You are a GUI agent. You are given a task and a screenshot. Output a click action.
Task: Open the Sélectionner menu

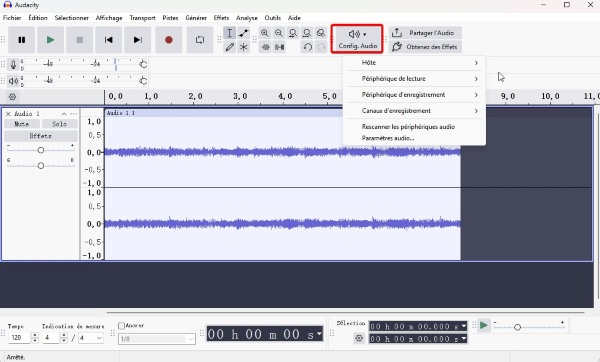(72, 18)
